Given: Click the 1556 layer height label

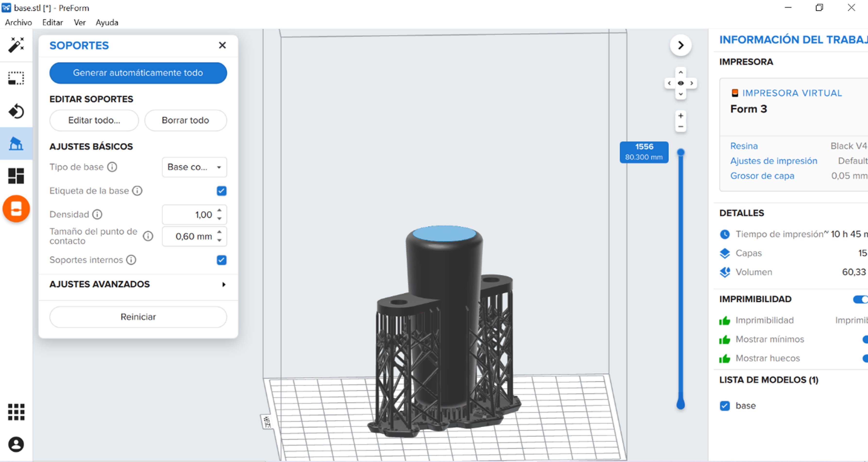Looking at the screenshot, I should [x=644, y=152].
